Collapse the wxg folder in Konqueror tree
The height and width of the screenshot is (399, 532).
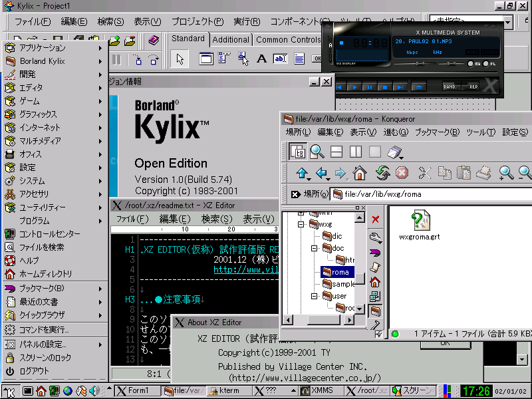(301, 224)
